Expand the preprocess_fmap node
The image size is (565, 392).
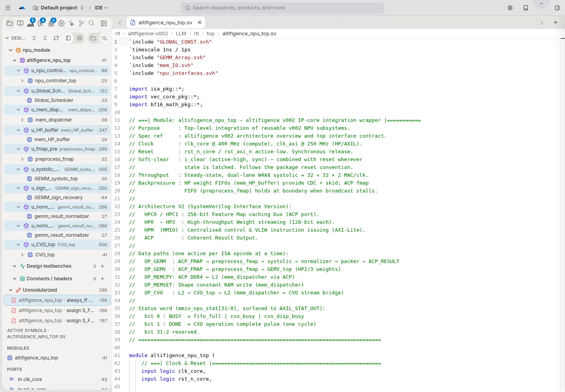pos(22,159)
